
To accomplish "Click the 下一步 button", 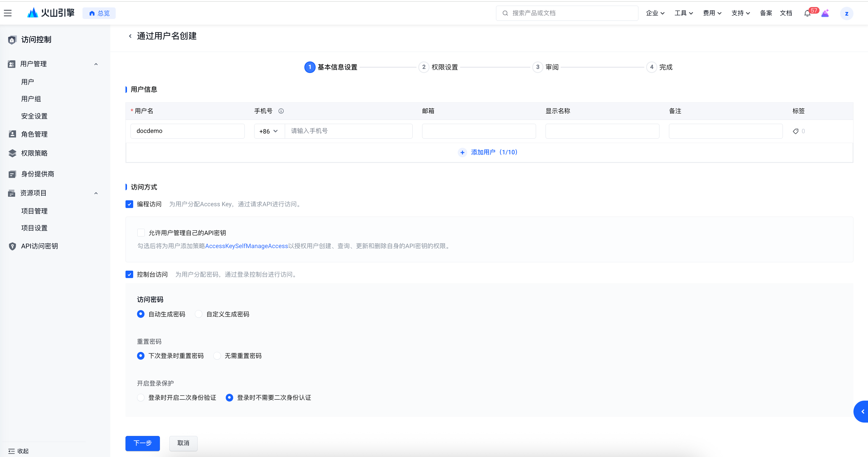I will point(142,443).
